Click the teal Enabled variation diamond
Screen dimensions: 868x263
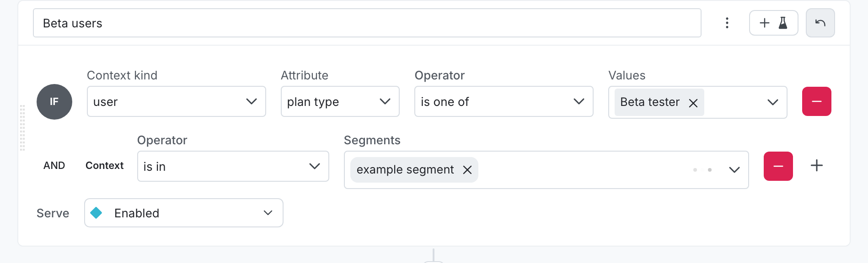pos(96,213)
